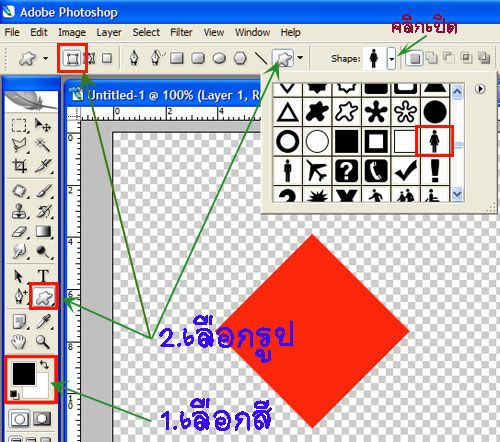Click the black foreground color swatch
The height and width of the screenshot is (442, 500).
tap(24, 374)
